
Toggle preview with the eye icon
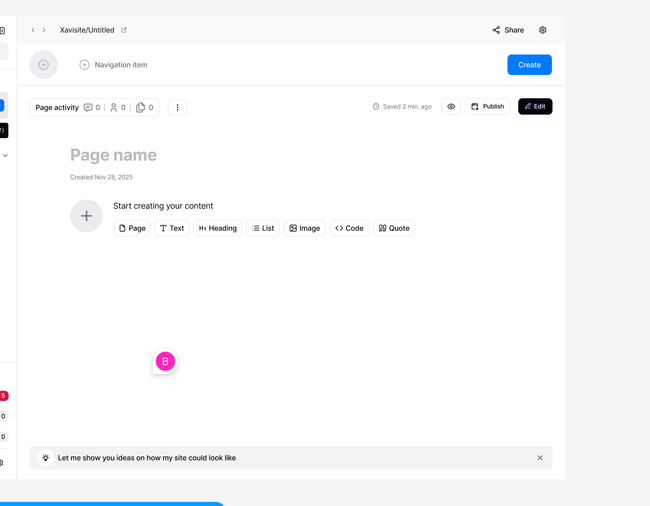tap(451, 106)
